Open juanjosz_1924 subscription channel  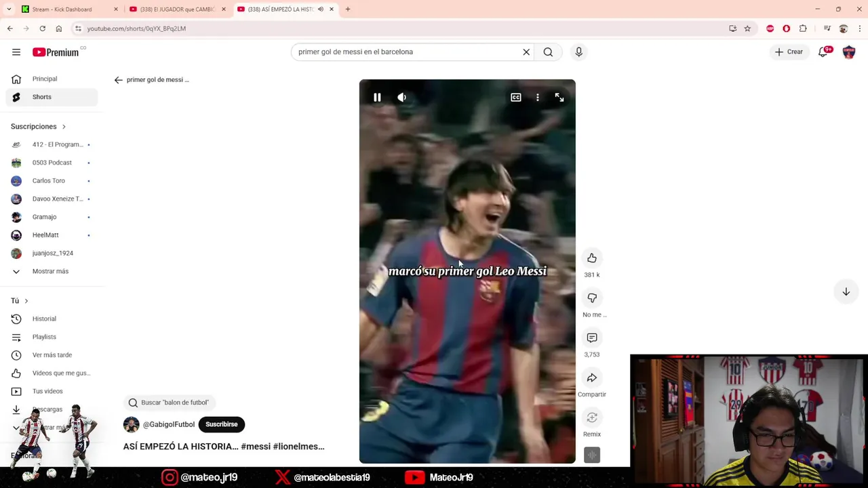(52, 253)
